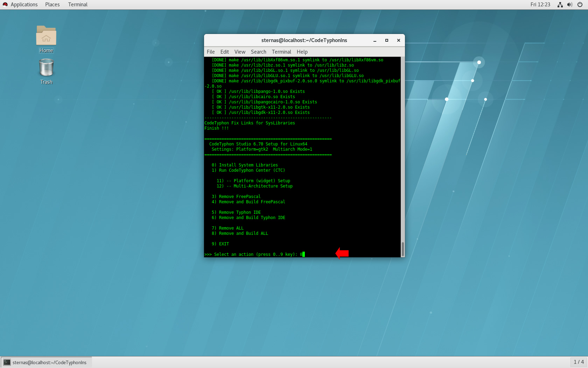Click '/usr/lib/libpango-1.0.so Exists' line
Viewport: 588px width, 368px height.
coord(258,91)
